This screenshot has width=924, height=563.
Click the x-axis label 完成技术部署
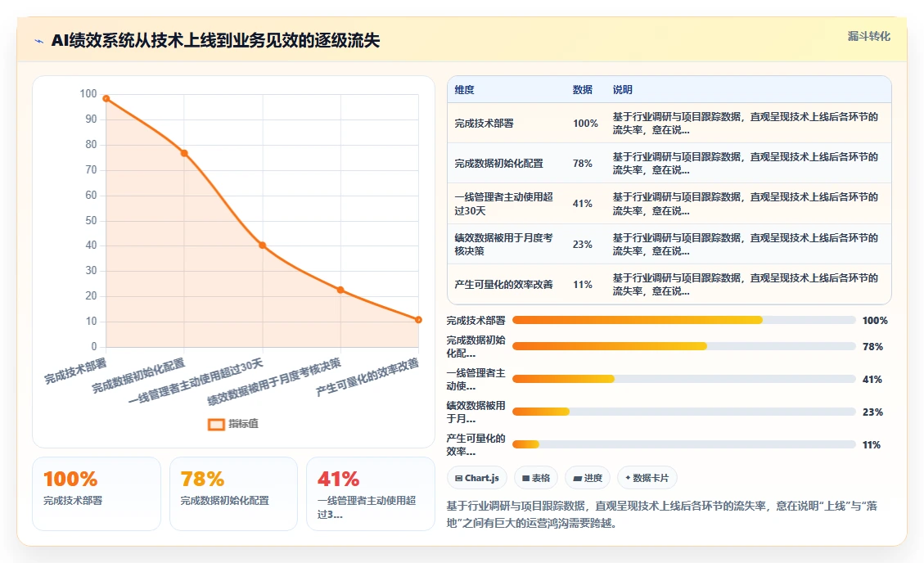click(x=75, y=371)
